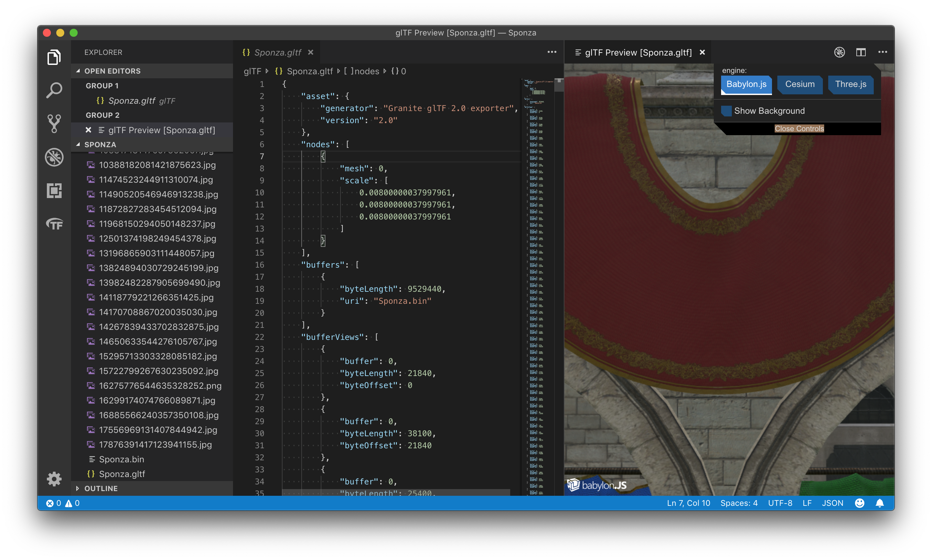Open notifications bell in status bar

click(879, 503)
